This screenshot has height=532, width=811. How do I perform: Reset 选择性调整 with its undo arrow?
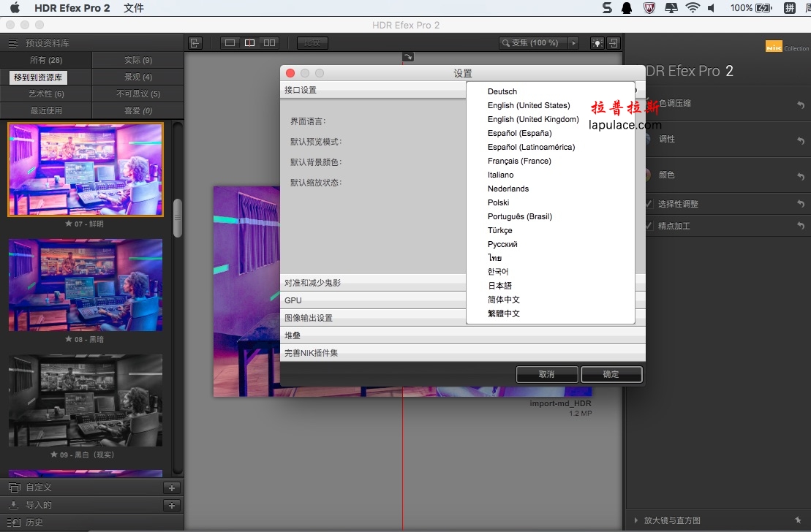click(801, 204)
